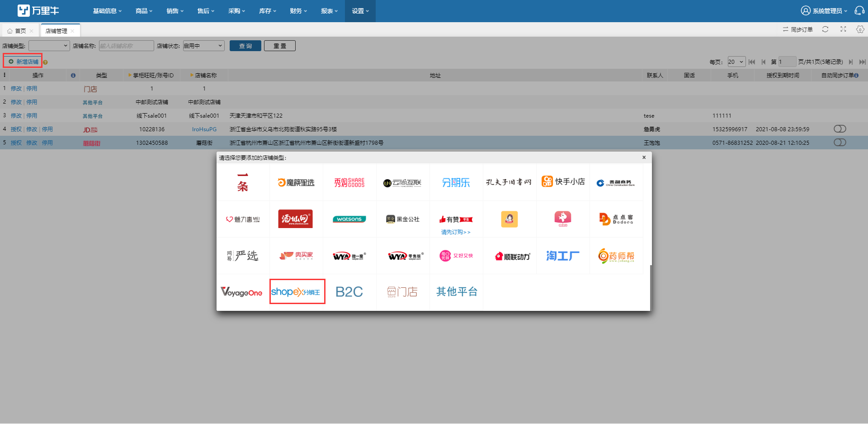868x424 pixels.
Task: Pick the 秀购 Share Goods platform
Action: pos(349,182)
